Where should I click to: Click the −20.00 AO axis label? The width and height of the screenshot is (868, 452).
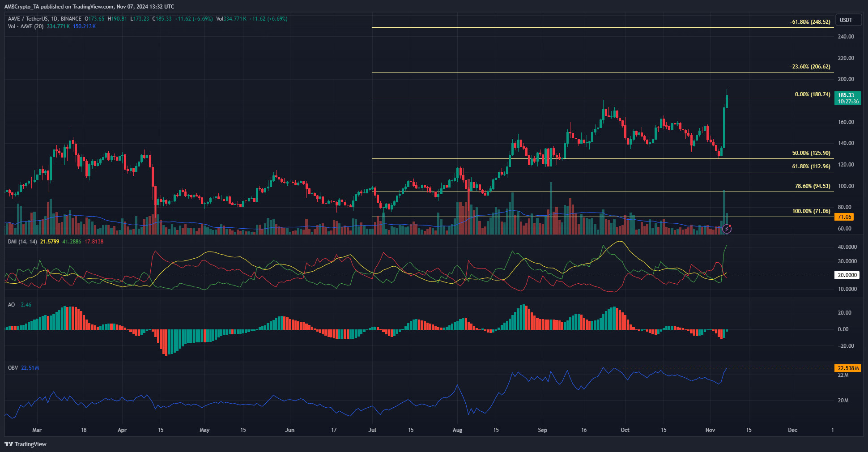coord(846,346)
